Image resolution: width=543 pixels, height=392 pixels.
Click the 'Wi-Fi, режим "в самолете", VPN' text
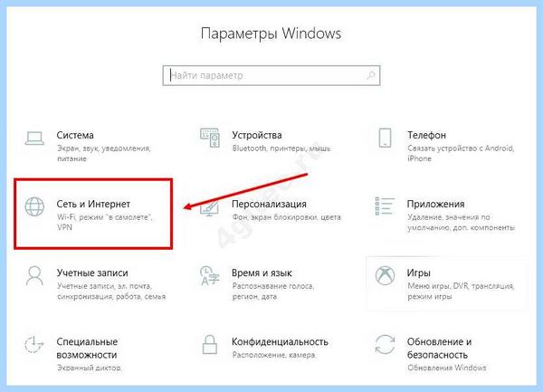tap(105, 223)
